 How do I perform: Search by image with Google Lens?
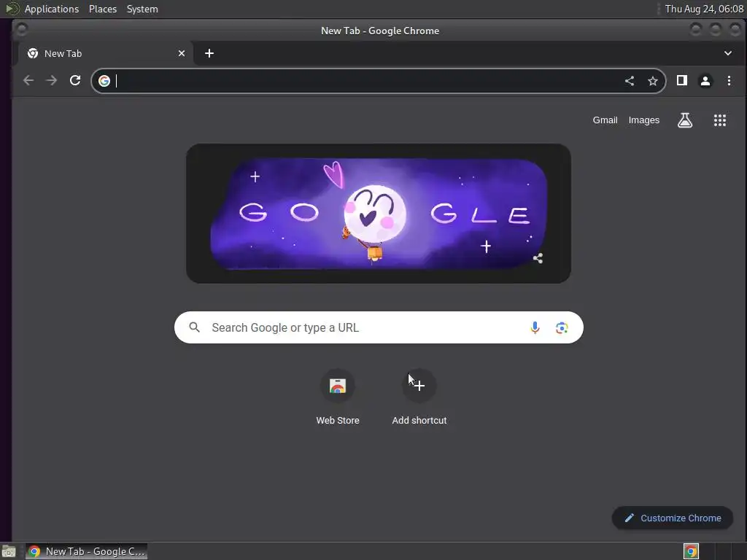pyautogui.click(x=562, y=327)
